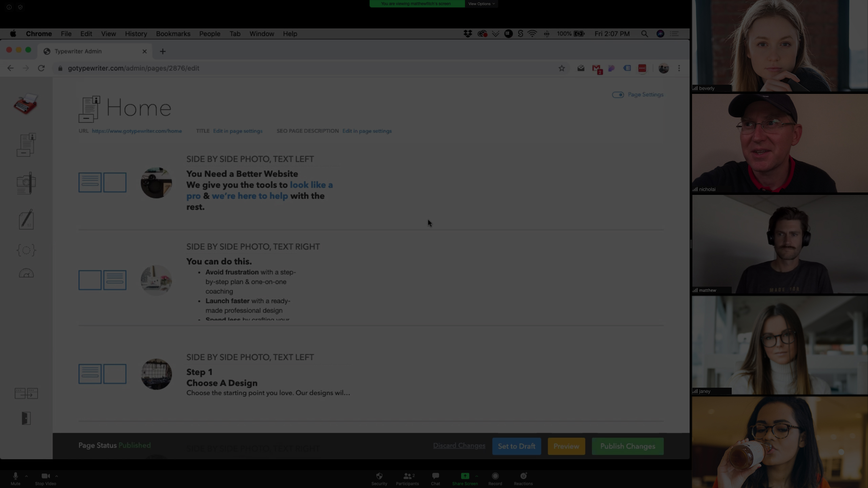The image size is (868, 488).
Task: Open the Bookmarks menu in Chrome
Action: coord(173,34)
